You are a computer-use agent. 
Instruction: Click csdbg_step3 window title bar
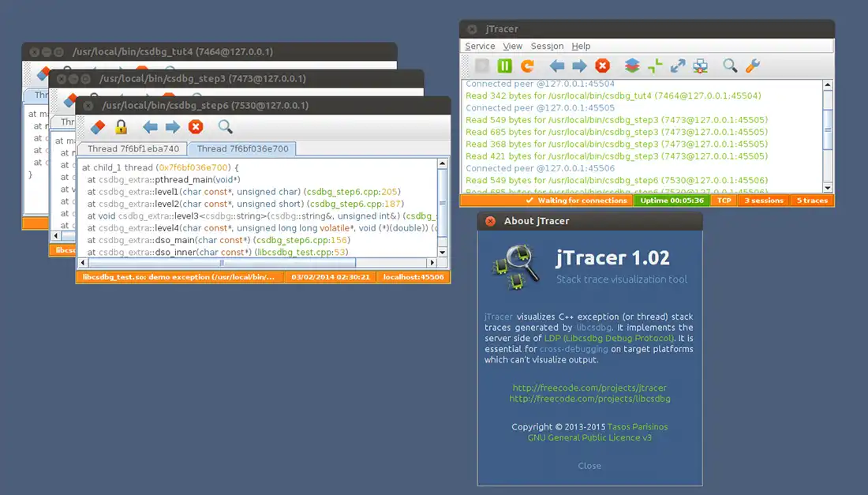(236, 79)
